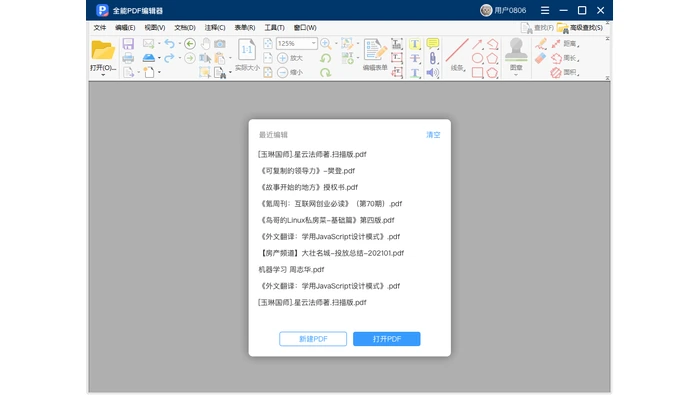Image resolution: width=700 pixels, height=395 pixels.
Task: Click the Undo arrow icon
Action: tap(169, 43)
